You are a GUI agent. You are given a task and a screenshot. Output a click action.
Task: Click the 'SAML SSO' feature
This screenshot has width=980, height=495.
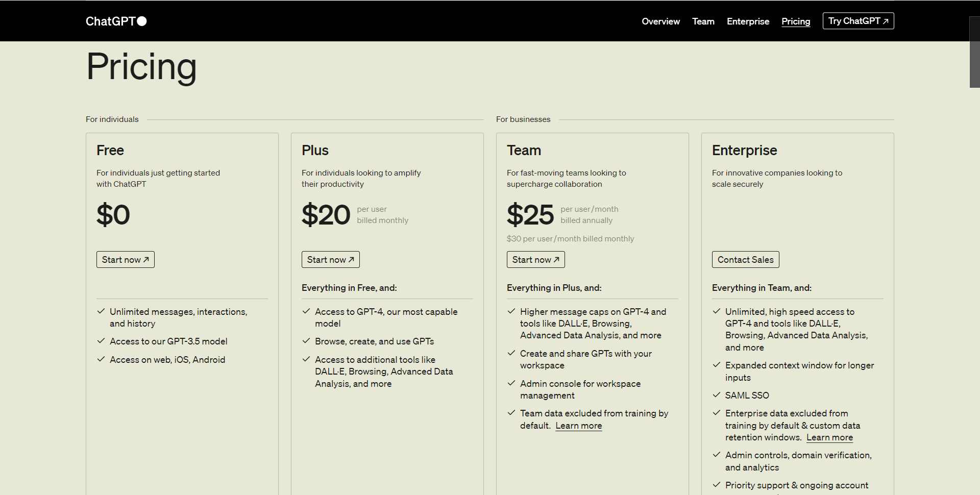(x=747, y=395)
